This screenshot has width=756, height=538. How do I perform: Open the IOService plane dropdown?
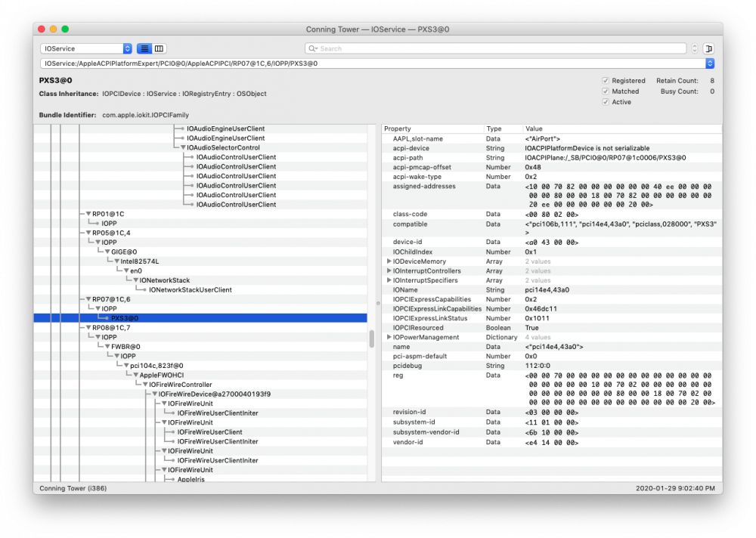click(86, 48)
